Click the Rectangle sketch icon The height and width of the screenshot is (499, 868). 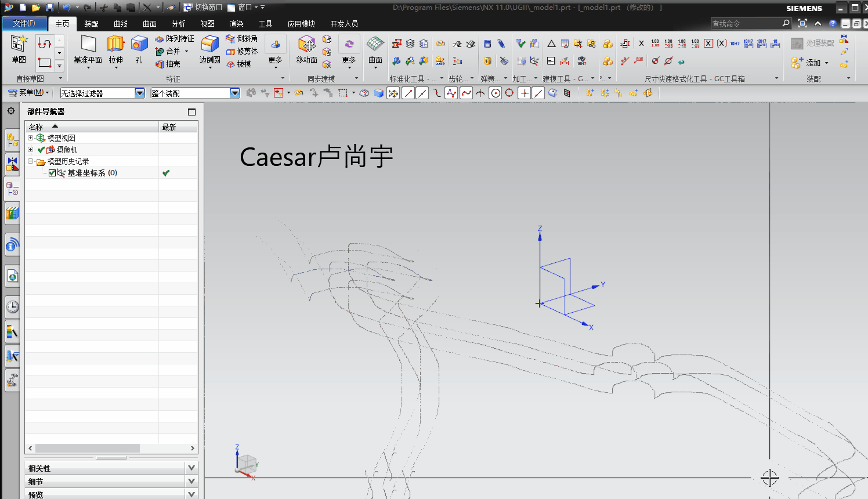45,62
